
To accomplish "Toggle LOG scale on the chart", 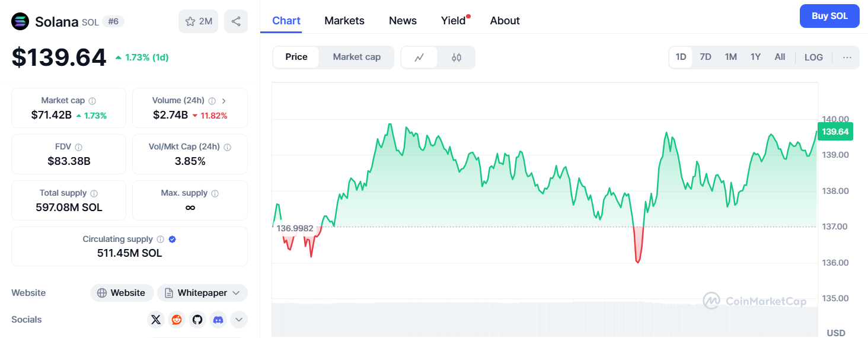I will pyautogui.click(x=813, y=57).
